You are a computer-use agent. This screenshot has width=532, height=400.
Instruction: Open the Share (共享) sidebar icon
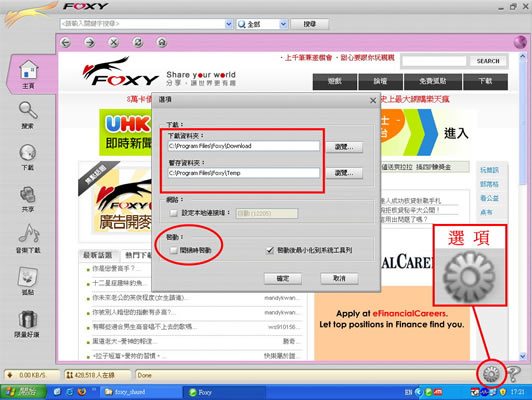[x=28, y=199]
